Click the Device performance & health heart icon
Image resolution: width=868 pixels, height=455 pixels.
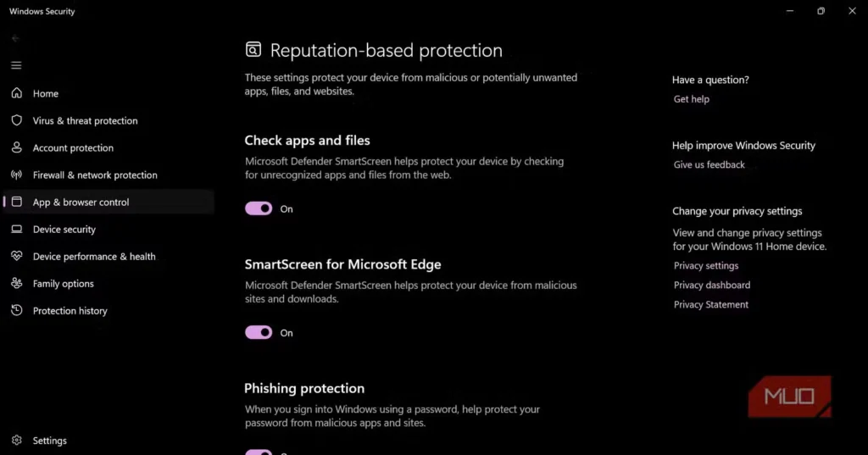coord(16,256)
